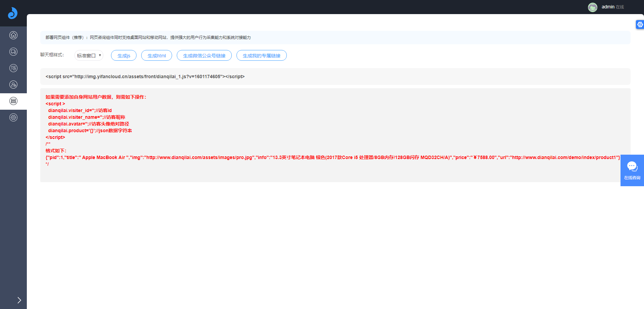Screen dimensions: 644x309
Task: Open the 标准窗口 chat style dropdown
Action: tap(89, 55)
